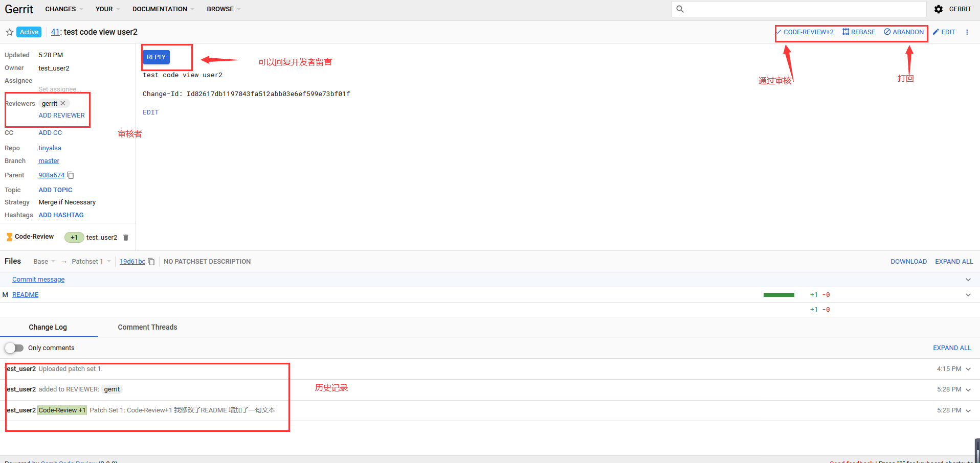Click the Active status badge
This screenshot has height=463, width=980.
29,32
